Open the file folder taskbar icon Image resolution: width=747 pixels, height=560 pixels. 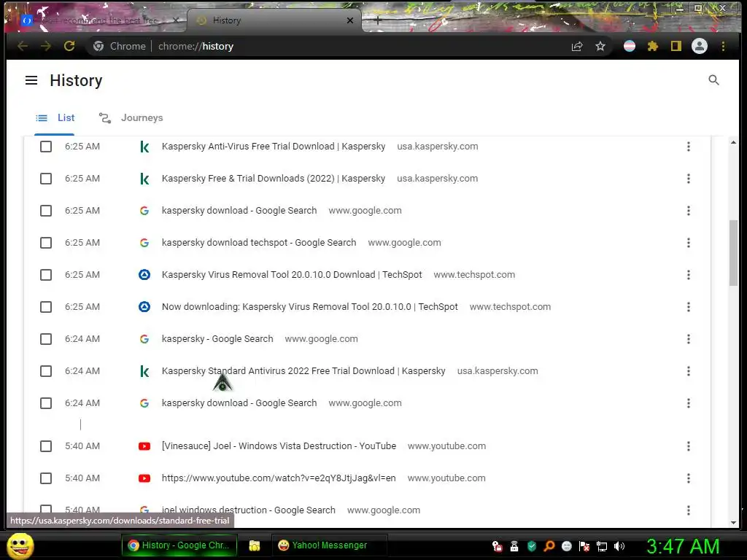click(255, 545)
